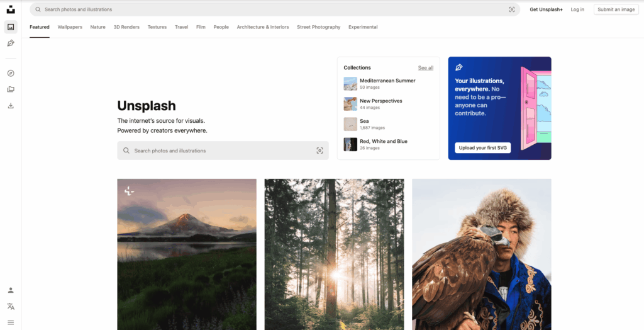This screenshot has height=330, width=644.
Task: Focus the top search photos and illustrations field
Action: point(275,9)
